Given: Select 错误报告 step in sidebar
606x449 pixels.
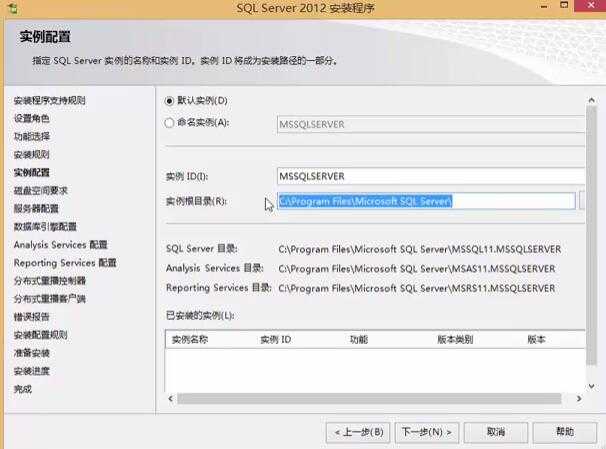Looking at the screenshot, I should (x=31, y=317).
